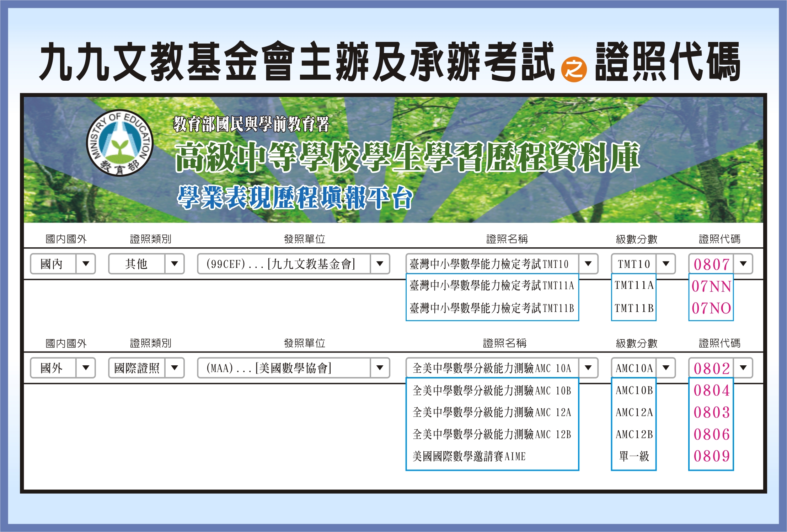
Task: Pick certificate code 0804
Action: coord(712,391)
